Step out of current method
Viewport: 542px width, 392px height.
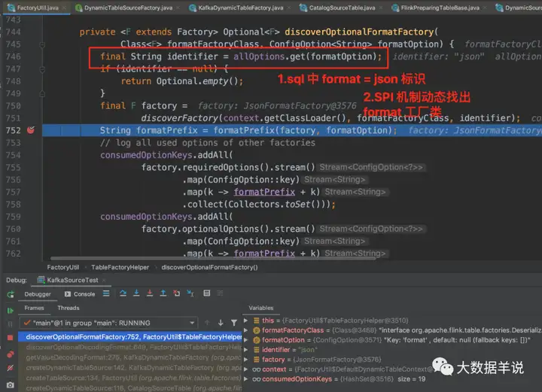(x=163, y=293)
